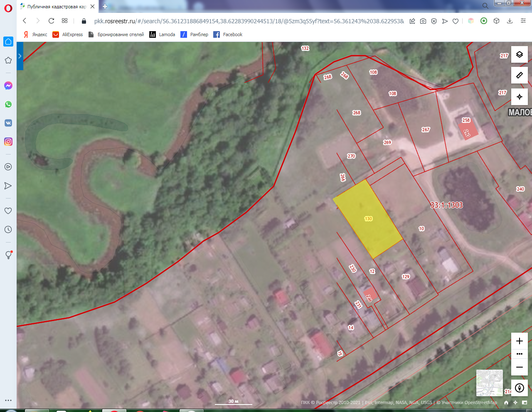532x412 pixels.
Task: Click parcel label 258 on the map
Action: tap(466, 120)
